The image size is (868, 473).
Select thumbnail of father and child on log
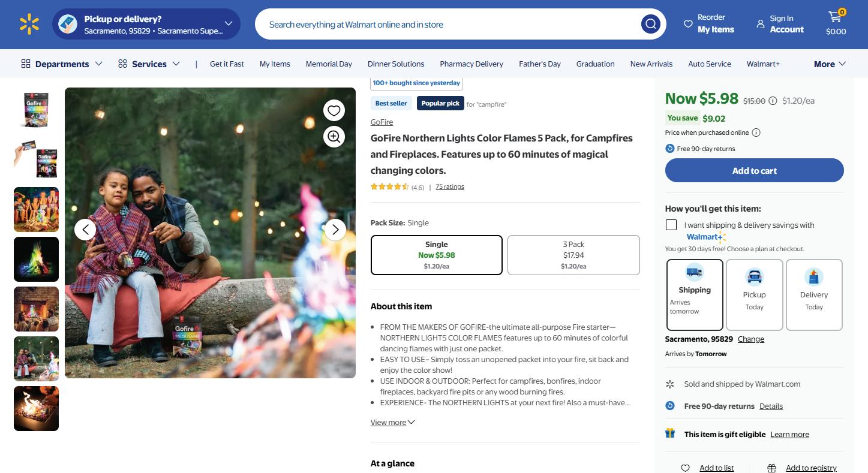(36, 359)
